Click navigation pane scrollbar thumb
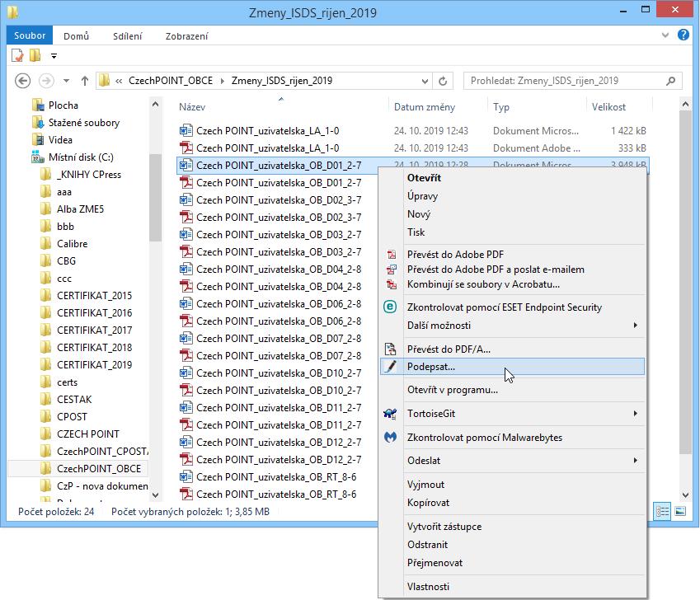The height and width of the screenshot is (600, 700). click(155, 198)
